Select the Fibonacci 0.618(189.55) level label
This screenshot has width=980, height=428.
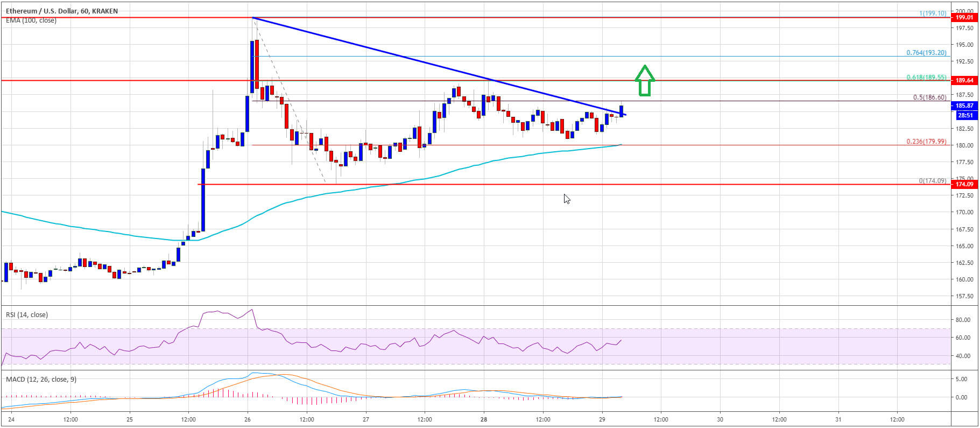coord(926,78)
